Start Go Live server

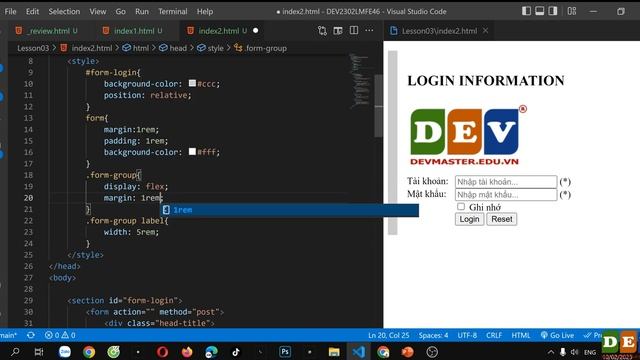click(557, 335)
